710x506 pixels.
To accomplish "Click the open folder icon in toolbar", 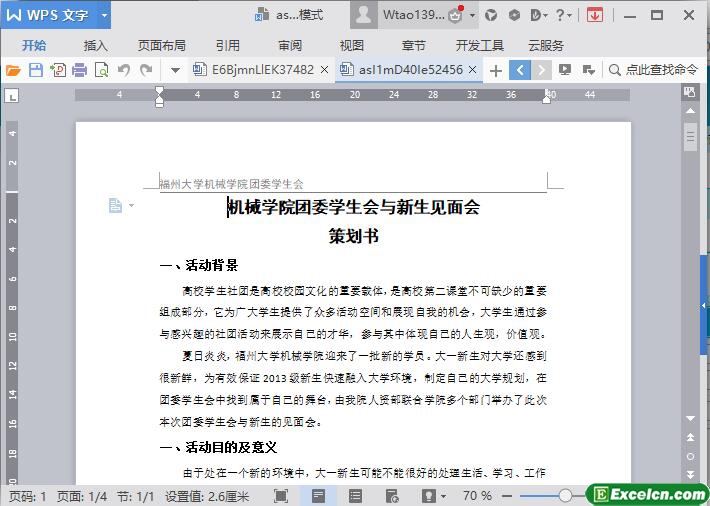I will (13, 70).
